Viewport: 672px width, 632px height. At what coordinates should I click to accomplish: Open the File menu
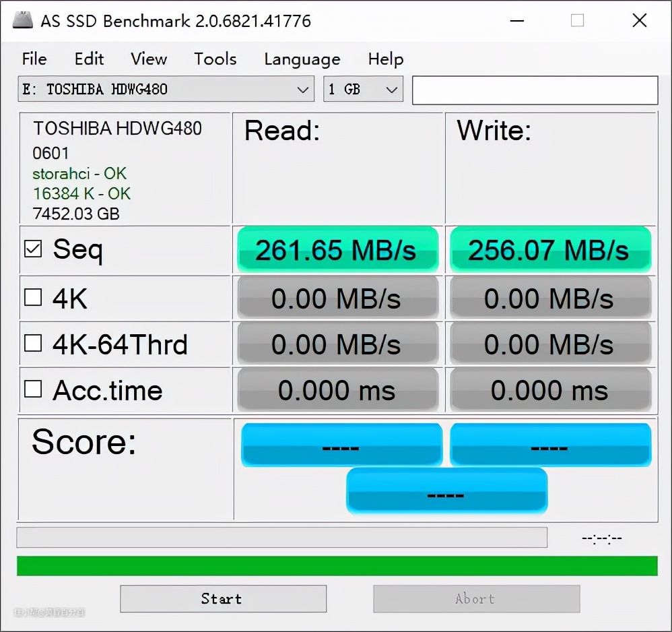point(34,59)
